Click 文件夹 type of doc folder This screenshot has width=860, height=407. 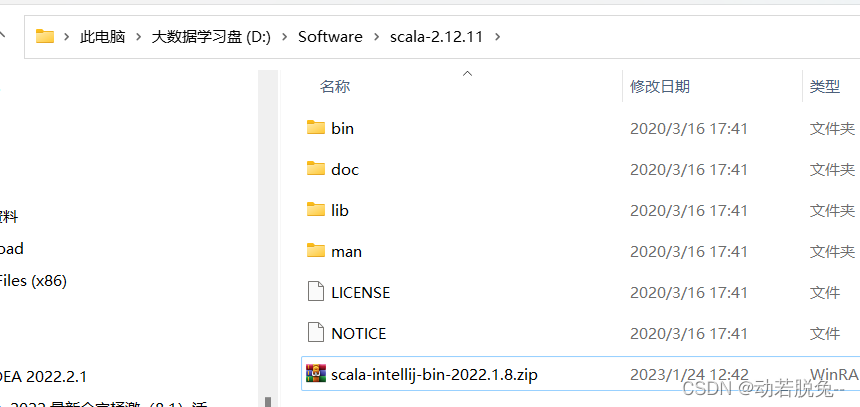coord(833,169)
